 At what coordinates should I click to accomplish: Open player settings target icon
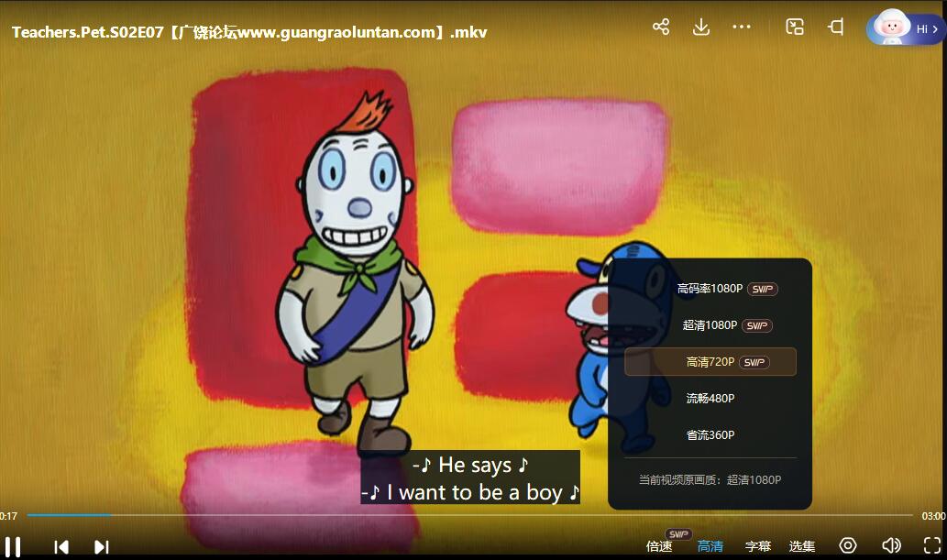pyautogui.click(x=848, y=545)
